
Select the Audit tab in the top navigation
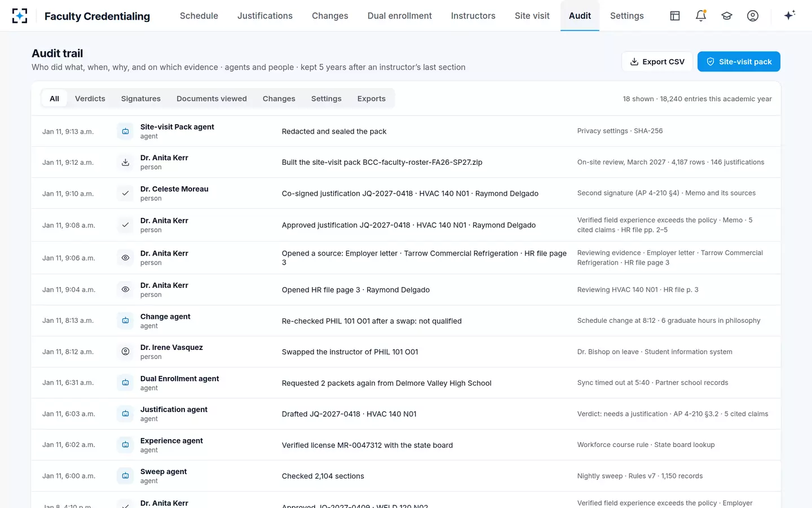pyautogui.click(x=580, y=16)
